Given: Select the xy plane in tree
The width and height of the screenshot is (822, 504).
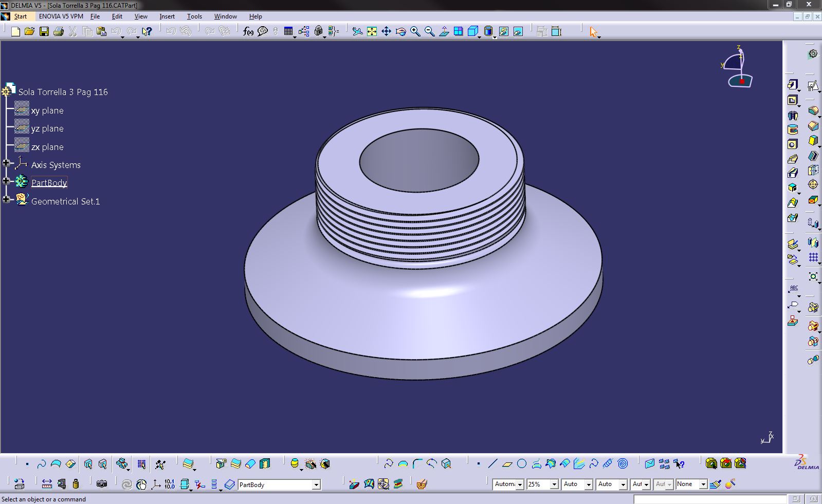Looking at the screenshot, I should coord(47,110).
